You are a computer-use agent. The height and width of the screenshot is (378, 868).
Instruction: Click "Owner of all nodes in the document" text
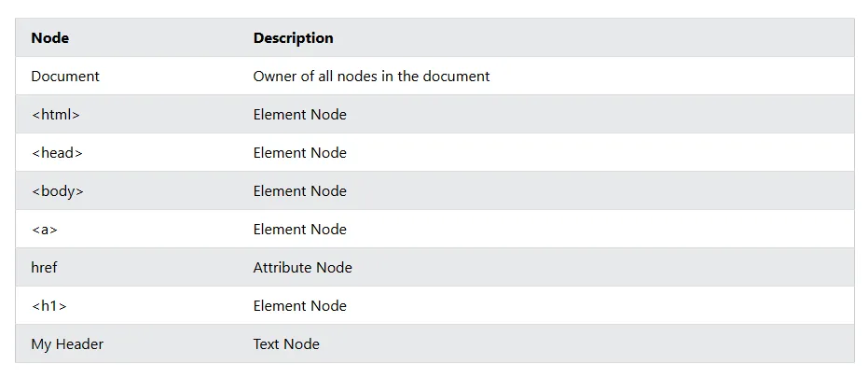point(371,77)
